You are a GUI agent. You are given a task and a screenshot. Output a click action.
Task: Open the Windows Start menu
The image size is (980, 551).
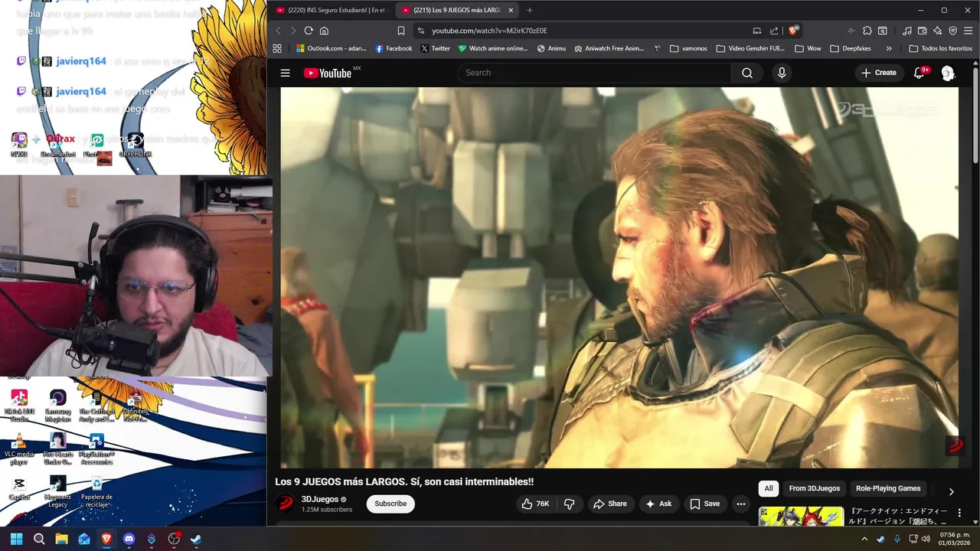16,539
